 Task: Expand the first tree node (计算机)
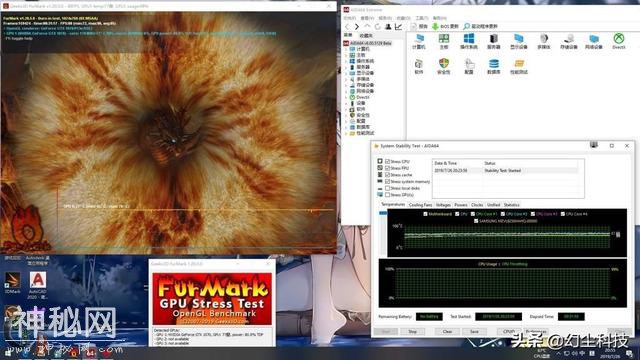[347, 49]
